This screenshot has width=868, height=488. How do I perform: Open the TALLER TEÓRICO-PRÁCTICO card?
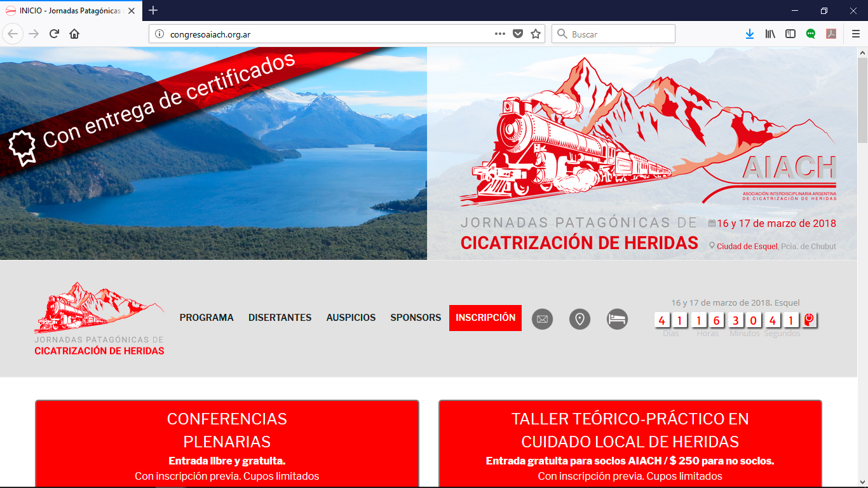[x=630, y=444]
